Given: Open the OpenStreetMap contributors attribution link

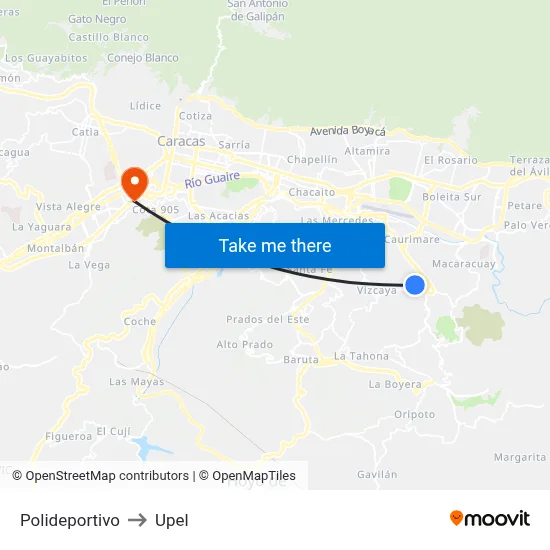Looking at the screenshot, I should pos(100,476).
